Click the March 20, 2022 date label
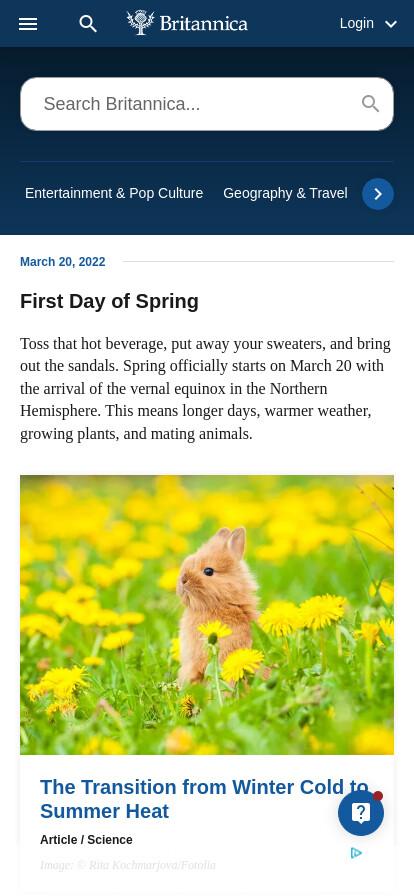414x896 pixels. (x=63, y=262)
